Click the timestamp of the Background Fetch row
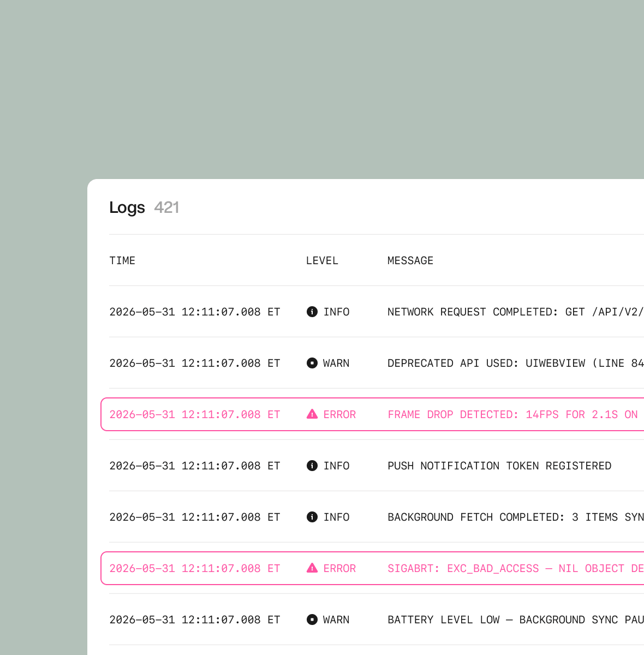 tap(195, 517)
